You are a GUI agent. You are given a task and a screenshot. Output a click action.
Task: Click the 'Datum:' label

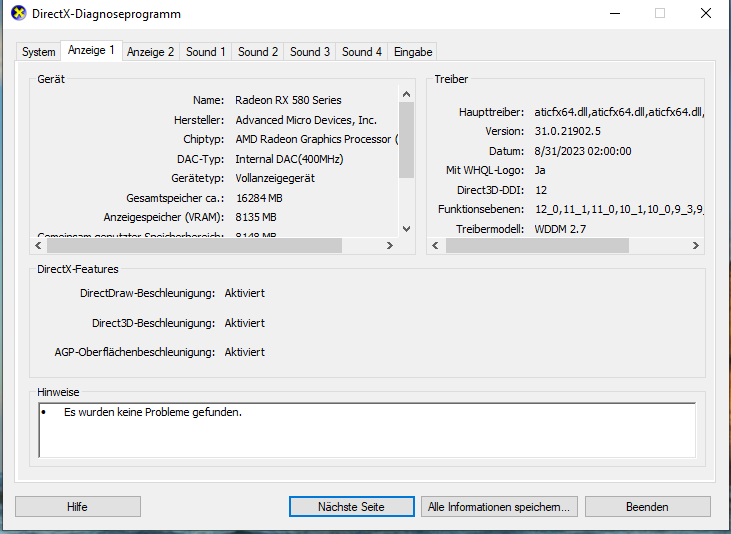click(506, 152)
